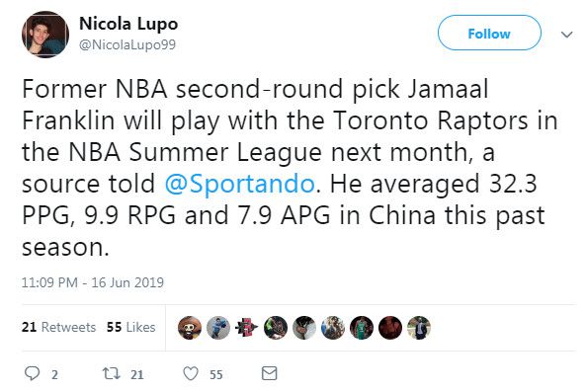Click the Nicola Lupo display name
The width and height of the screenshot is (586, 392).
point(128,24)
